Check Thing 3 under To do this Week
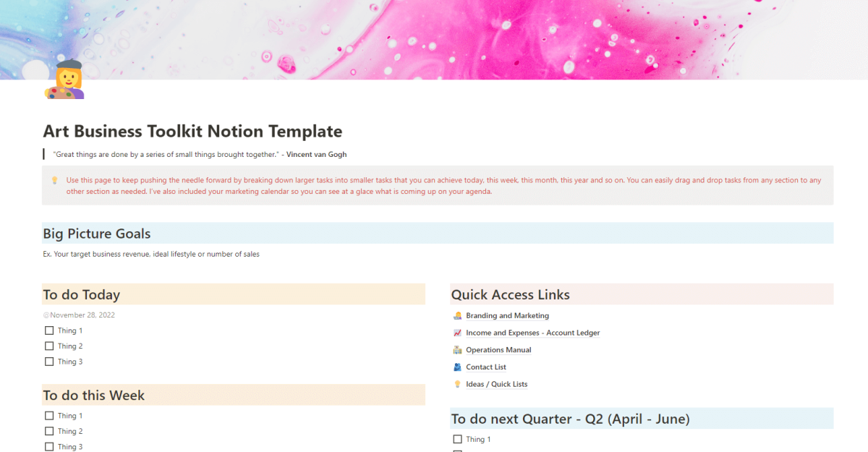Image resolution: width=868 pixels, height=452 pixels. point(49,447)
